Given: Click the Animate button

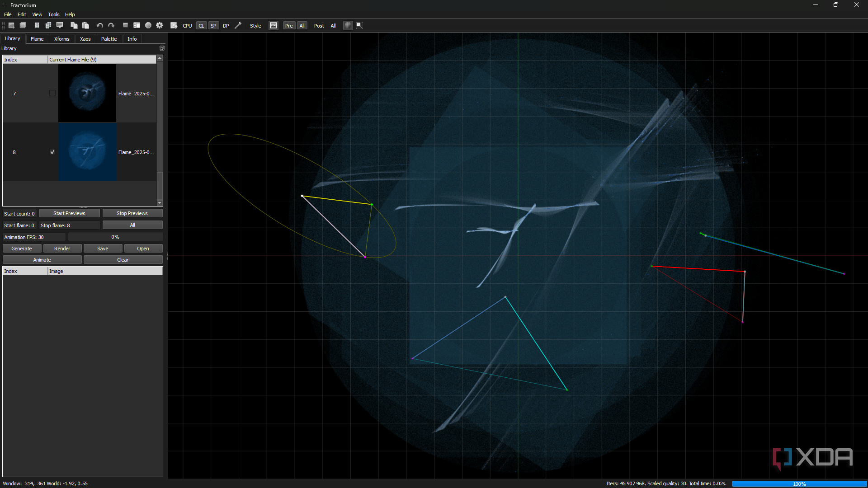Looking at the screenshot, I should 42,260.
